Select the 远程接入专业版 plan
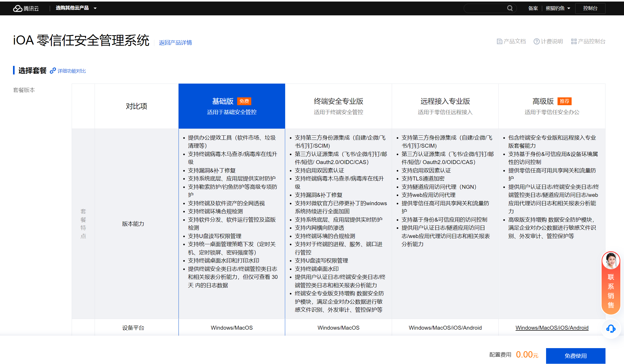This screenshot has height=364, width=624. [x=445, y=106]
